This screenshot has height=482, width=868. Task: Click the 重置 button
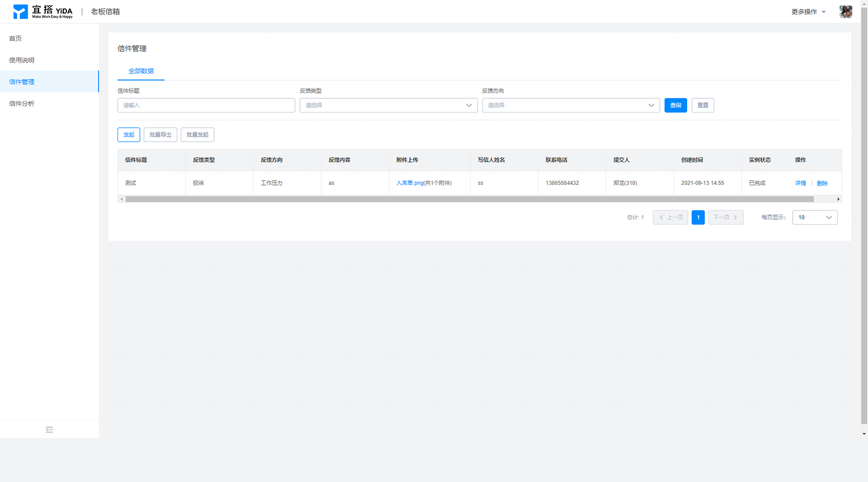point(703,105)
